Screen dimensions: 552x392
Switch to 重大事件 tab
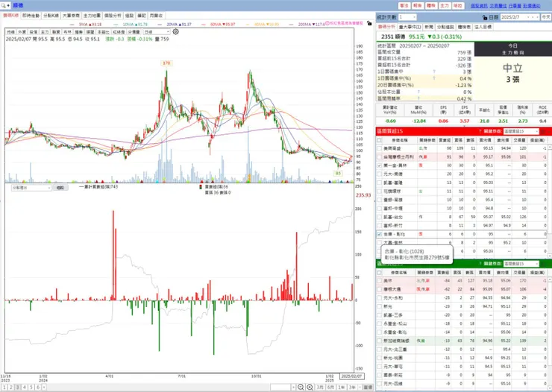410,27
